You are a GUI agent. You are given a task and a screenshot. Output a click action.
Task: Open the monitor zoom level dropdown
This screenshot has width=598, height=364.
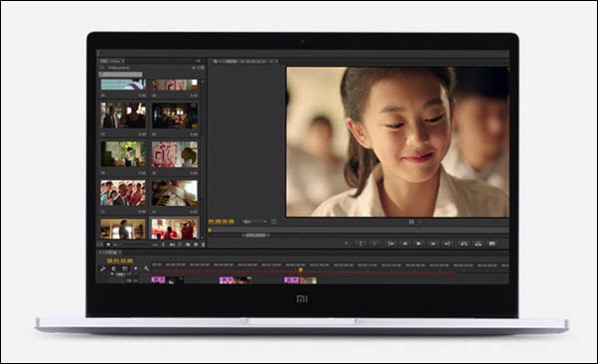pos(255,221)
